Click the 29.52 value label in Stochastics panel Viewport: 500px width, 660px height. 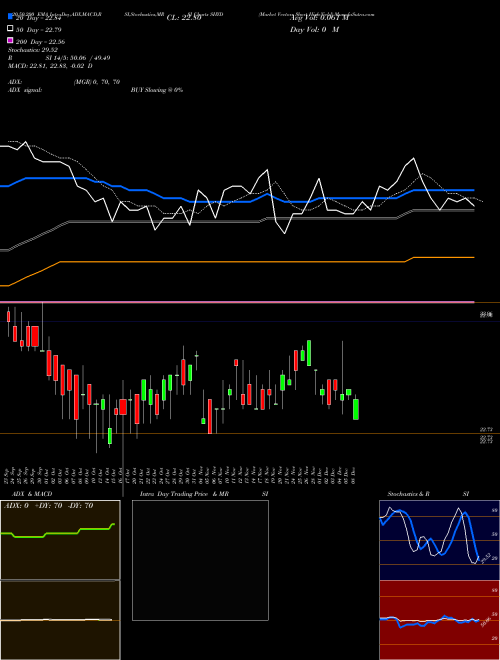(486, 559)
